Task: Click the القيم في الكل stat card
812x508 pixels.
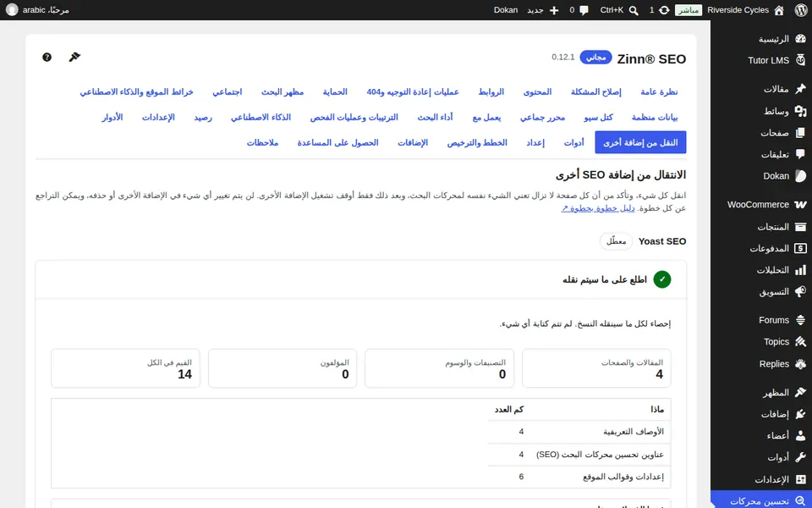Action: click(125, 368)
